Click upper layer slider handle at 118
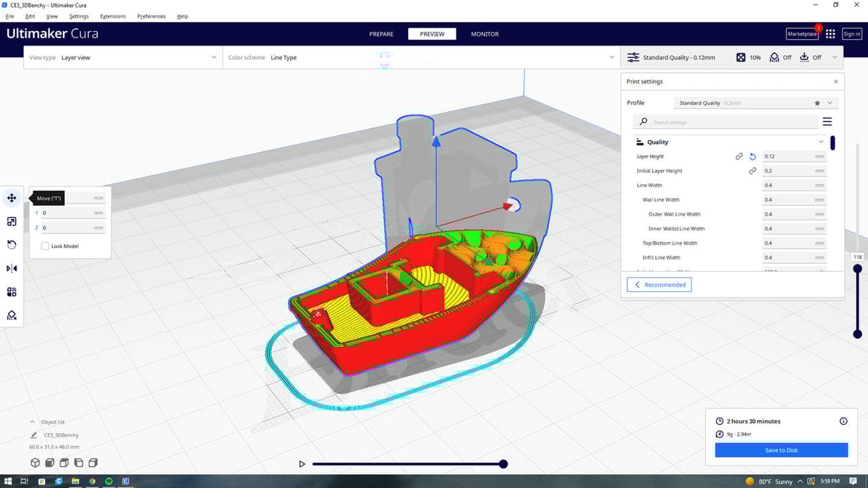 pos(857,269)
